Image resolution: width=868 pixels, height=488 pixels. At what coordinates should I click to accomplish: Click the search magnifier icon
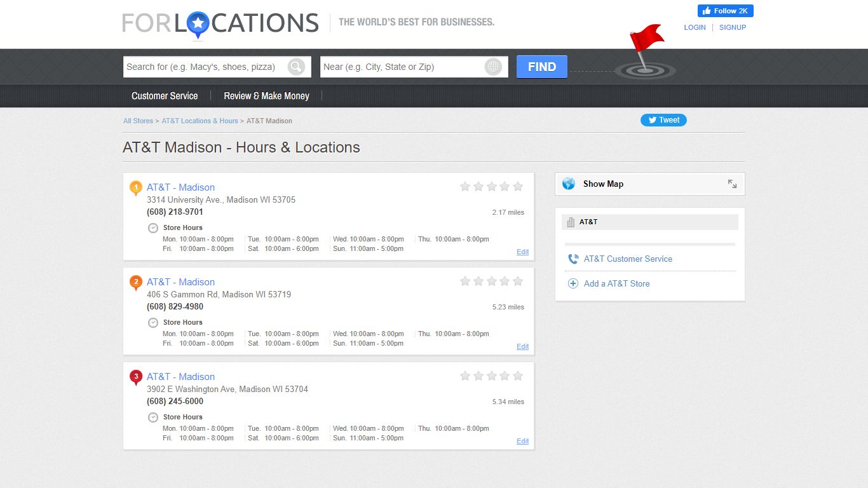click(296, 67)
